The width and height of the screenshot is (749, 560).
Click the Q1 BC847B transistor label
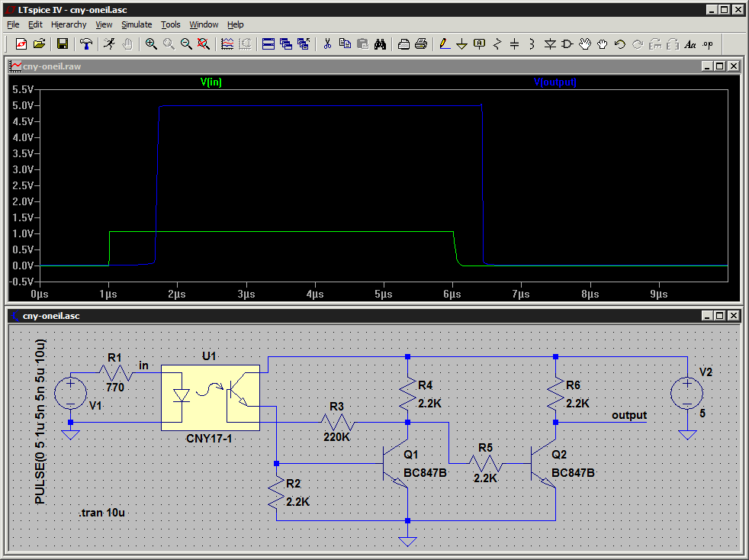click(x=425, y=472)
